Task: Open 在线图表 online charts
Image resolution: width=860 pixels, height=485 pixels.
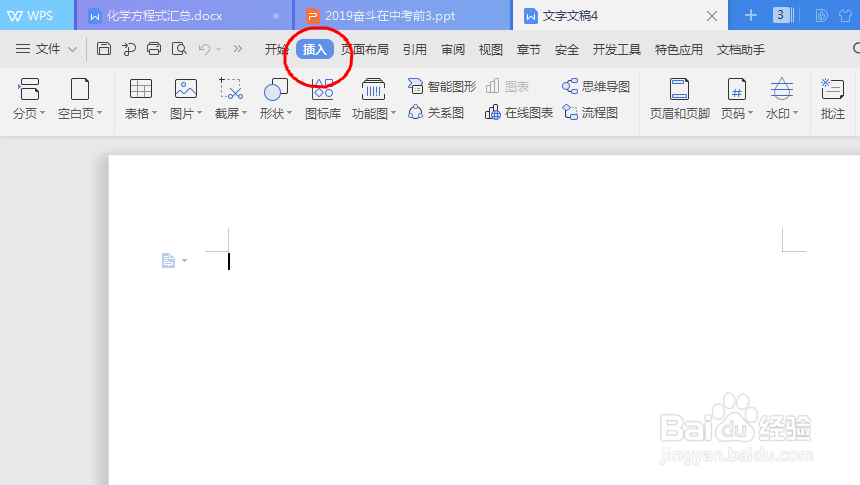Action: 519,112
